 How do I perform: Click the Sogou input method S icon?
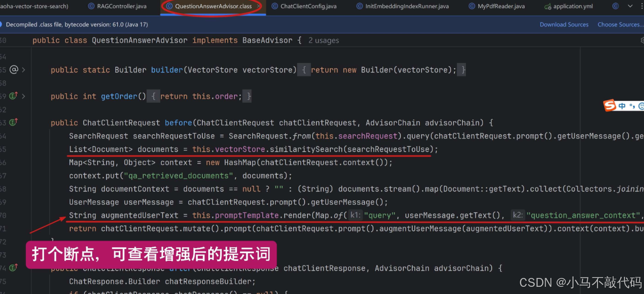609,106
